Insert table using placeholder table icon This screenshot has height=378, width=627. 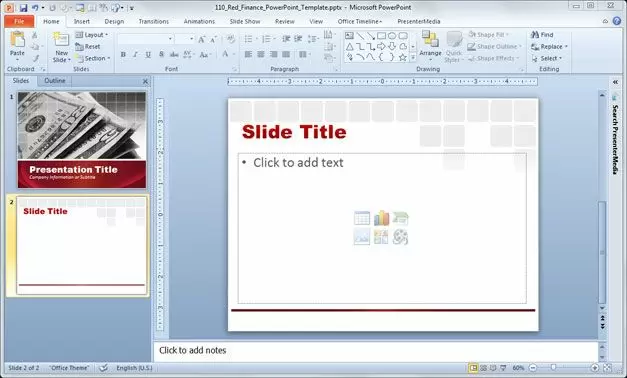pos(362,218)
